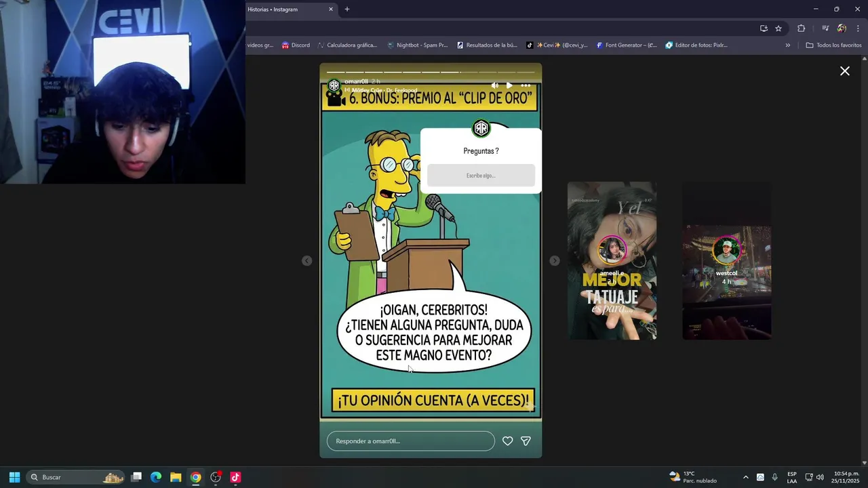Screen dimensions: 868x488
Task: Share the story with the paper plane icon
Action: pos(526,441)
